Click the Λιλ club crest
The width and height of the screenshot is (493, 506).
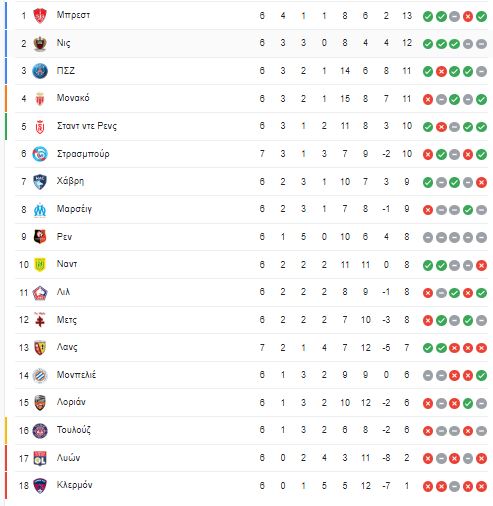pos(40,293)
